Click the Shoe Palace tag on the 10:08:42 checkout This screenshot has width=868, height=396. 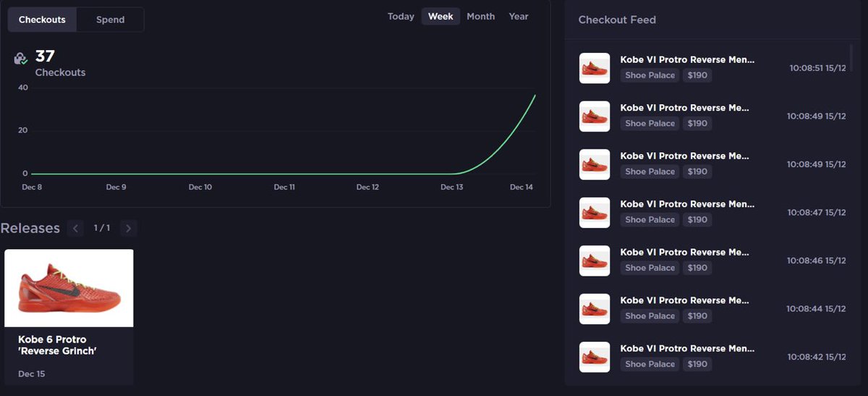(650, 364)
